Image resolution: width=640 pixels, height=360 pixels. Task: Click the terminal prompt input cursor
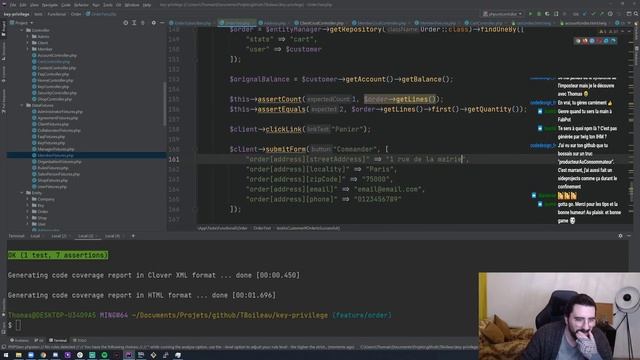(18, 325)
